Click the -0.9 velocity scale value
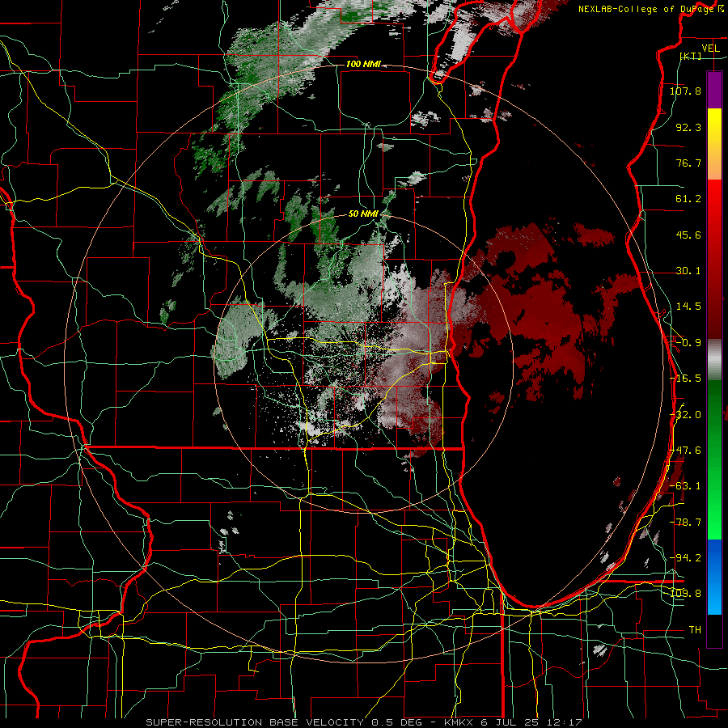 coord(688,343)
